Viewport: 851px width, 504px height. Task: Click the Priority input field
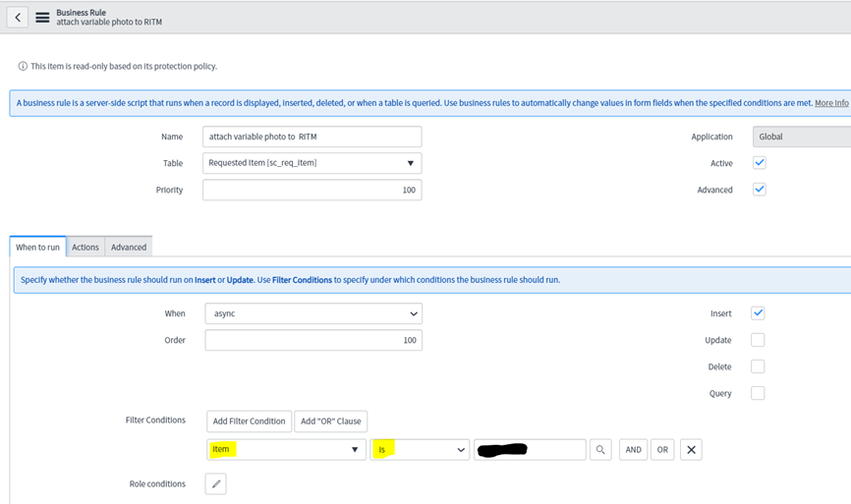[x=312, y=190]
